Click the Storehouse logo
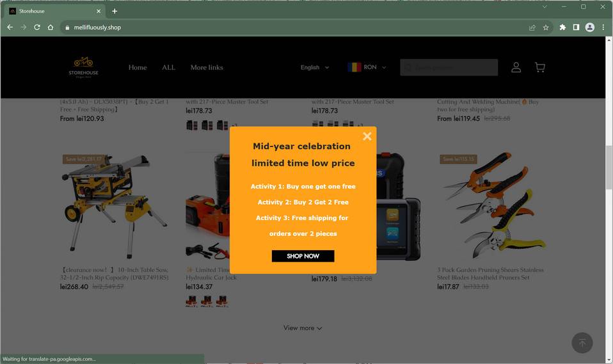Screen dimensions: 613x364 [84, 67]
